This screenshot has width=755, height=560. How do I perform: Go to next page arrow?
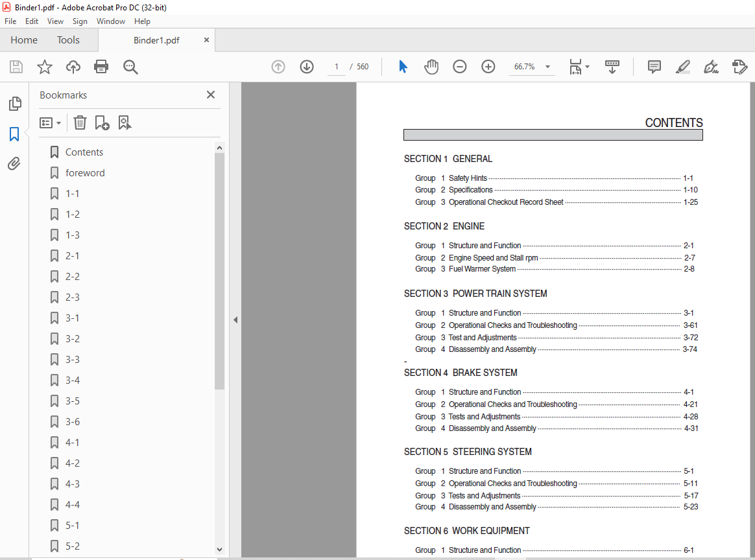(307, 66)
